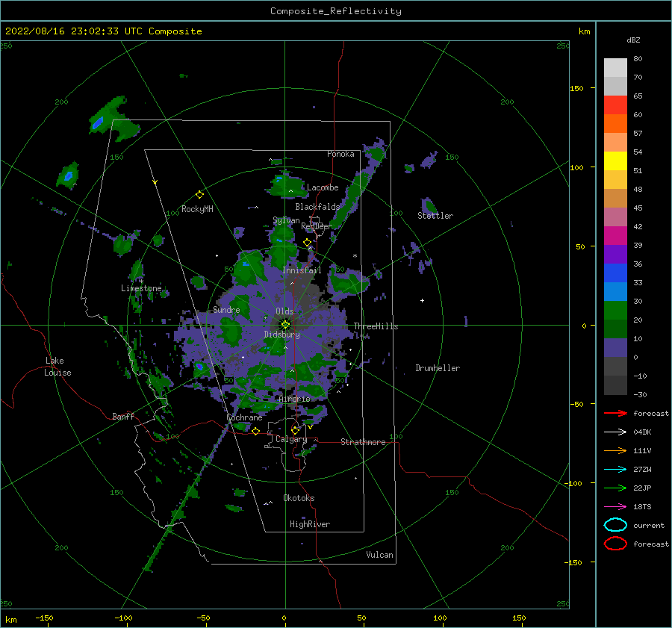Viewport: 672px width, 628px height.
Task: Click the green 22JP arrow icon
Action: [x=615, y=488]
